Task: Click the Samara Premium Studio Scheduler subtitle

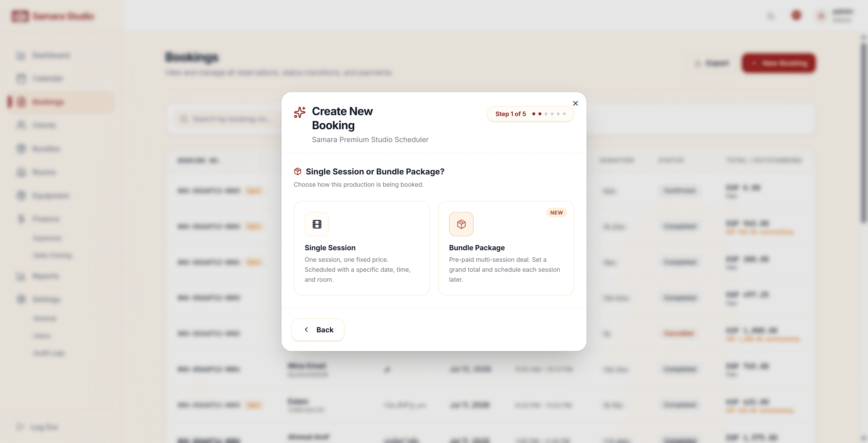Action: click(x=370, y=140)
